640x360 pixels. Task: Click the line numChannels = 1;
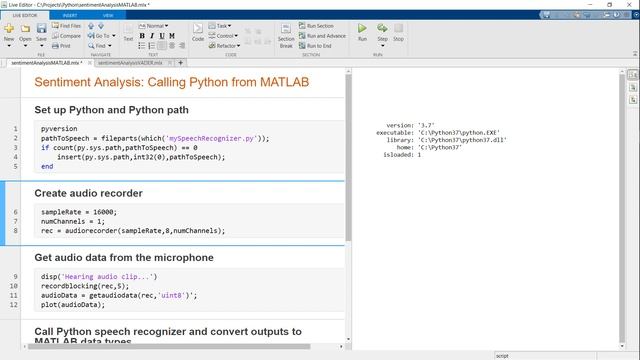tap(73, 221)
